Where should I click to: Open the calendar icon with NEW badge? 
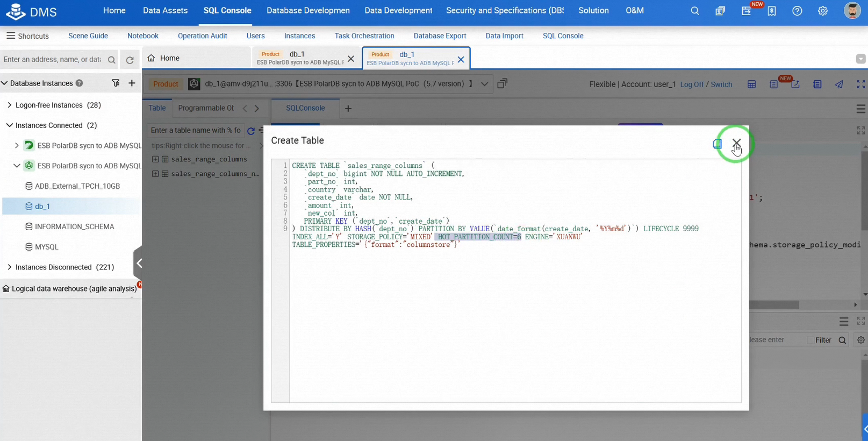747,11
